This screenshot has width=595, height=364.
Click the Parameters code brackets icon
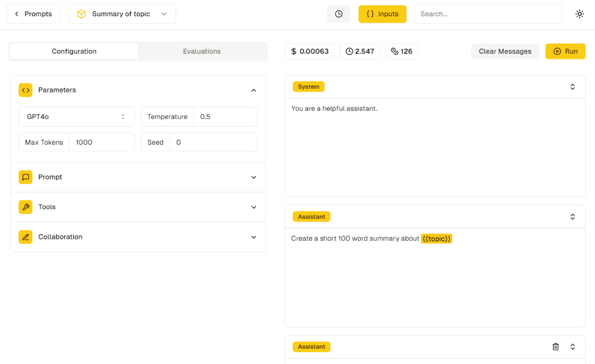point(26,90)
